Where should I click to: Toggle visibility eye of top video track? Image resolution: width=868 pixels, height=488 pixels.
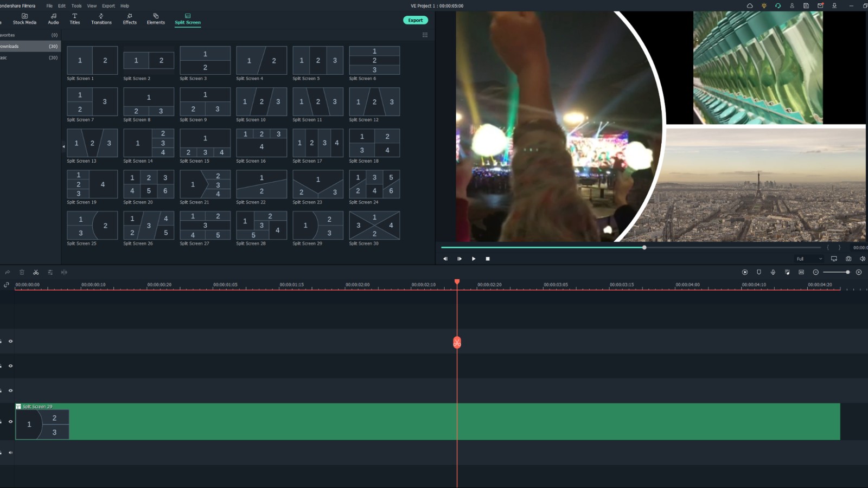[10, 341]
